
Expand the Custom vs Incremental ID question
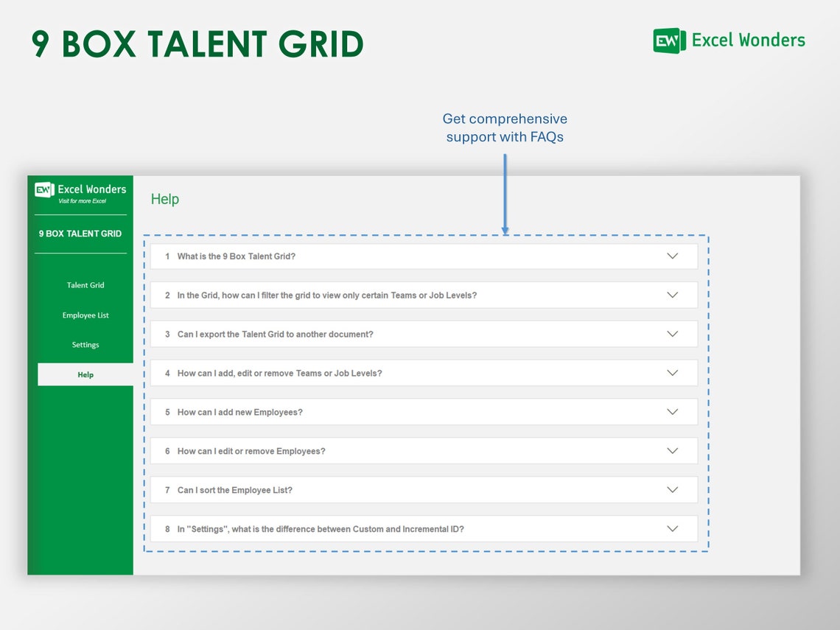pyautogui.click(x=424, y=528)
